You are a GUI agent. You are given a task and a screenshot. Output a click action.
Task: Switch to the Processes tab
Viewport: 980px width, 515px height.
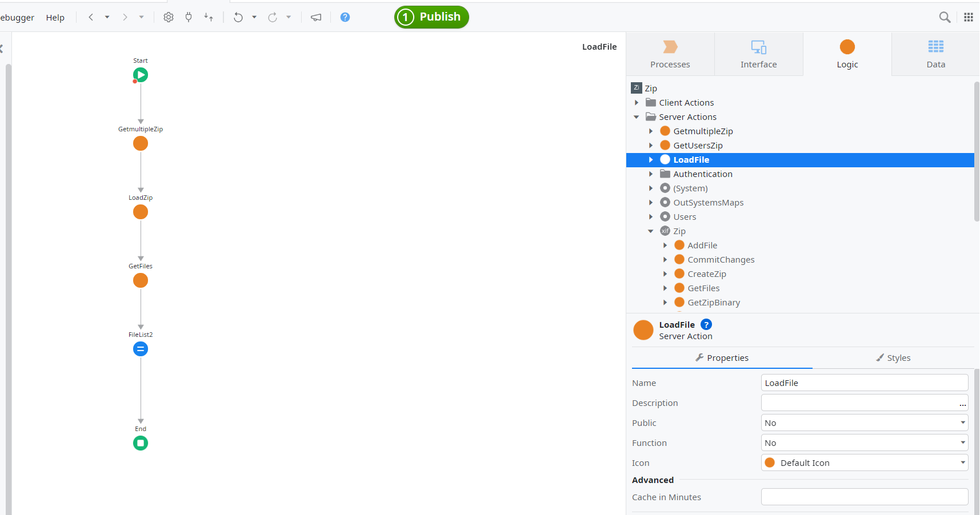point(670,54)
